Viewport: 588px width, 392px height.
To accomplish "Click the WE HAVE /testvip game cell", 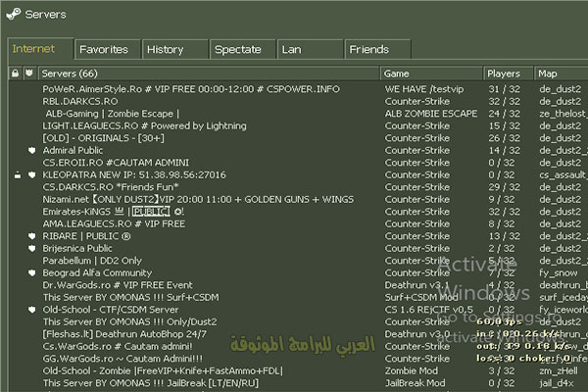I will 424,89.
